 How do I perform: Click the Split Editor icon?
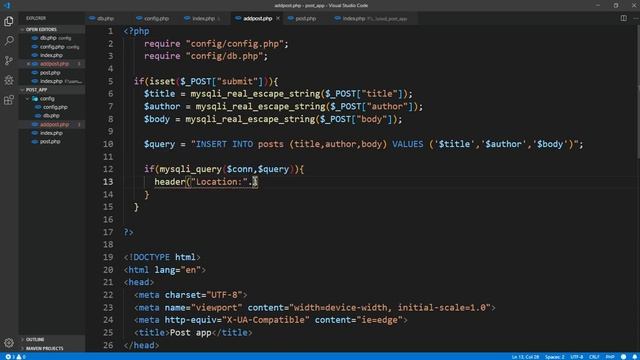tap(623, 18)
